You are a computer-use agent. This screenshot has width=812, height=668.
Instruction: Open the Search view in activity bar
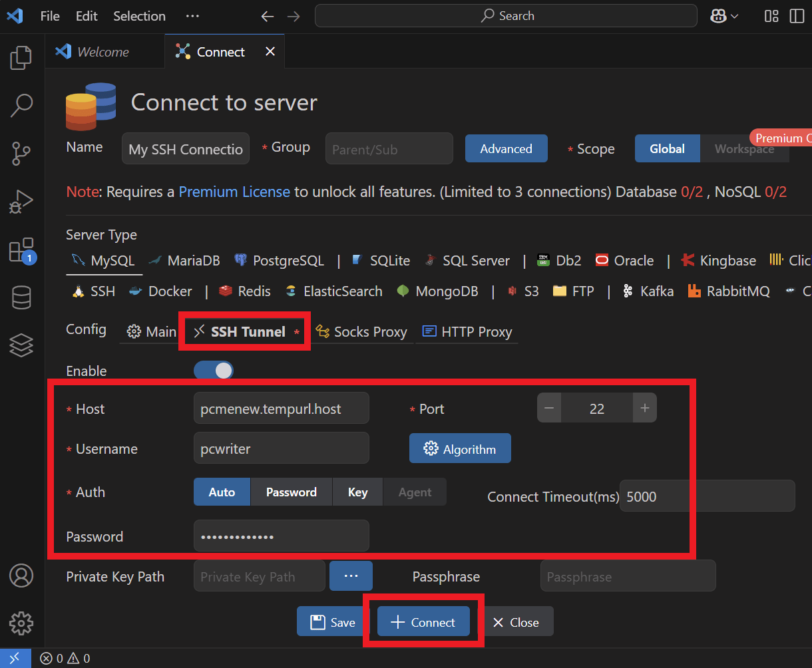(x=21, y=106)
